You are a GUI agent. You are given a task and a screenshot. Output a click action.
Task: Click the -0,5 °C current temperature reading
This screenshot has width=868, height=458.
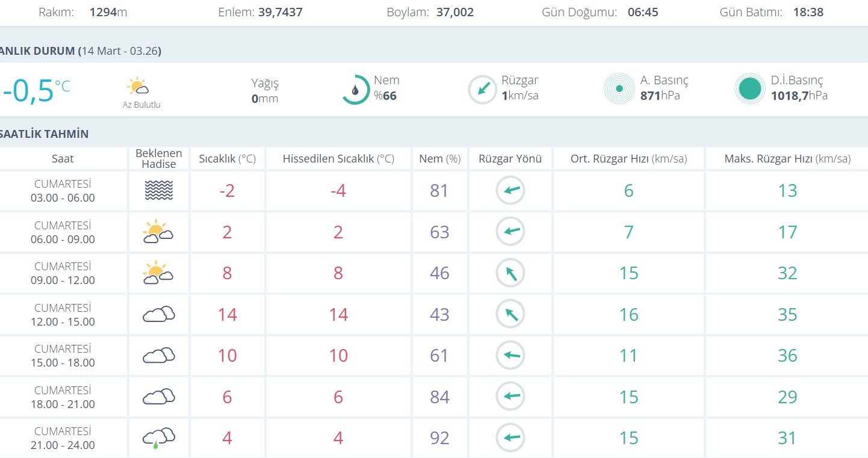(x=36, y=90)
